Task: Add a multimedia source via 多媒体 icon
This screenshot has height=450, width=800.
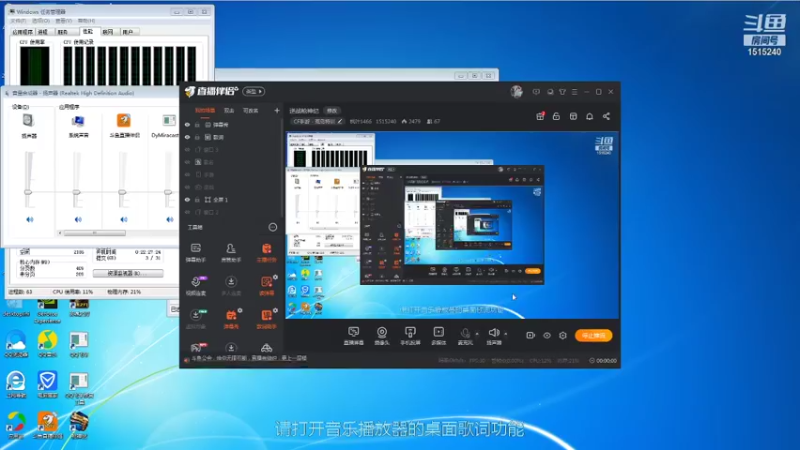Action: tap(439, 335)
